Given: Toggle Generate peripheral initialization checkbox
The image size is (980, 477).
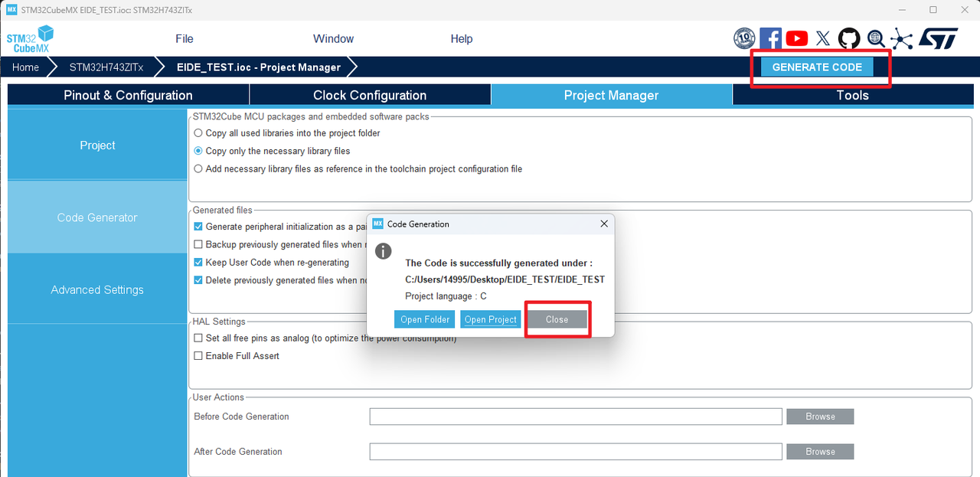Looking at the screenshot, I should pos(198,227).
